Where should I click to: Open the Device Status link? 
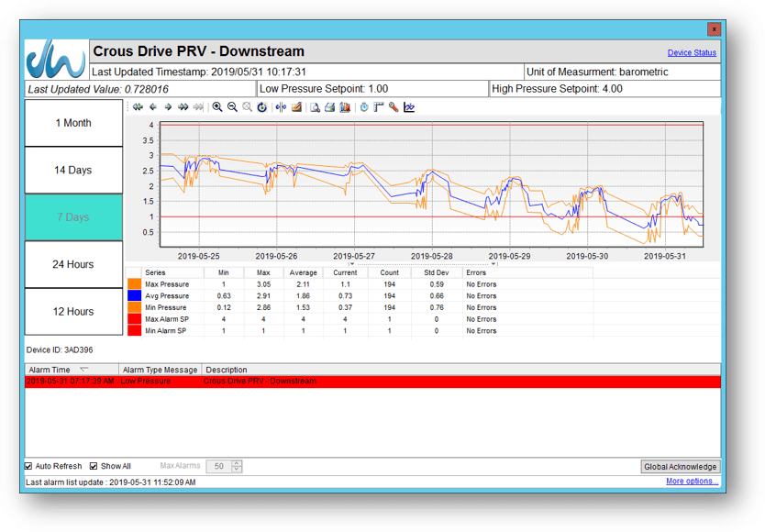[x=692, y=52]
